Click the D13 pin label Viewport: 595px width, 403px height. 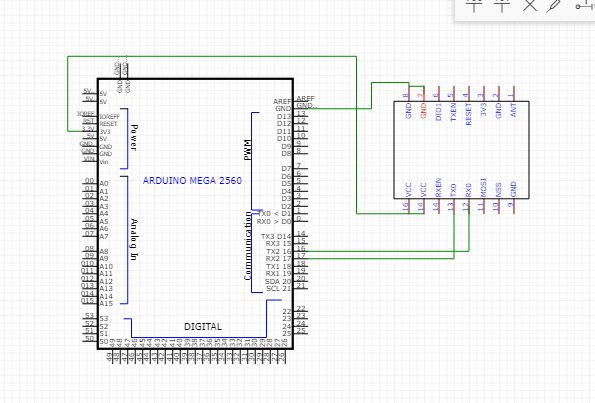coord(284,116)
